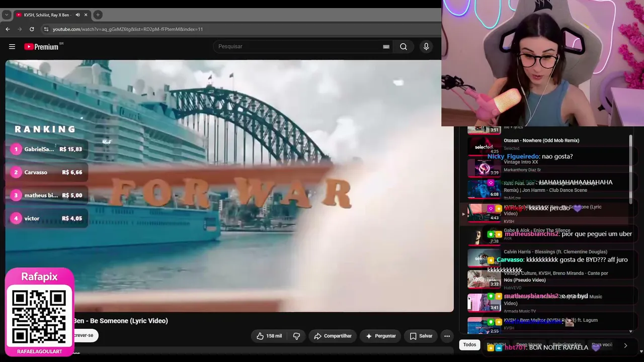Click the search magnifier button
The height and width of the screenshot is (362, 644).
[404, 47]
